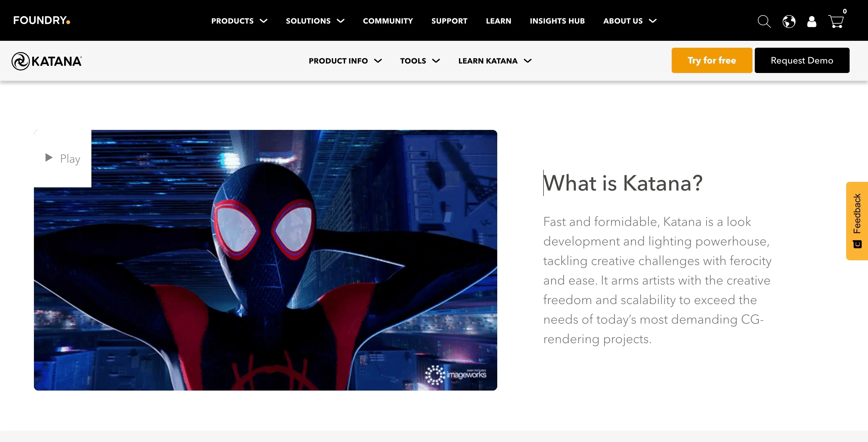Click the globe language selector icon
This screenshot has height=442, width=868.
pyautogui.click(x=788, y=21)
